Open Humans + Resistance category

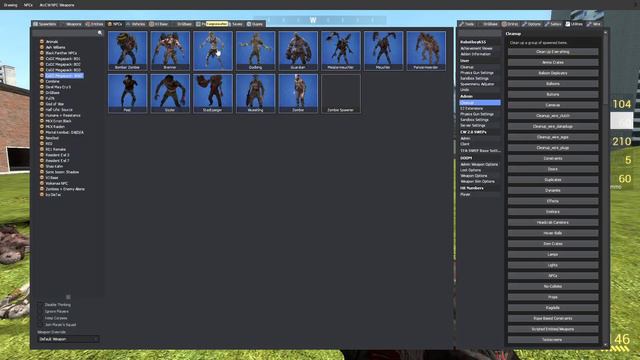[63, 116]
